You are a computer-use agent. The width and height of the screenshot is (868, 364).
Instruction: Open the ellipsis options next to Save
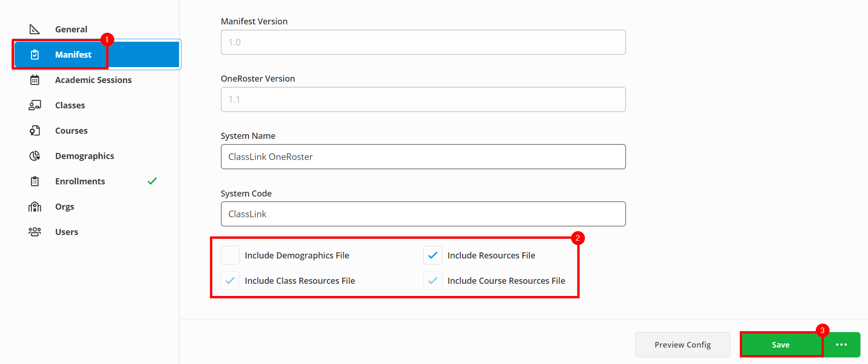coord(842,344)
